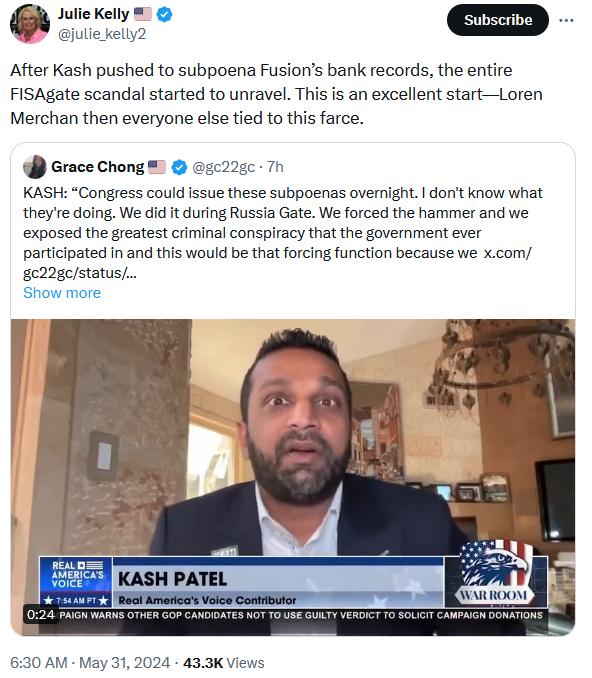The image size is (592, 678).
Task: Open the 6:30 AM May 31, 2024 timestamp
Action: 90,663
